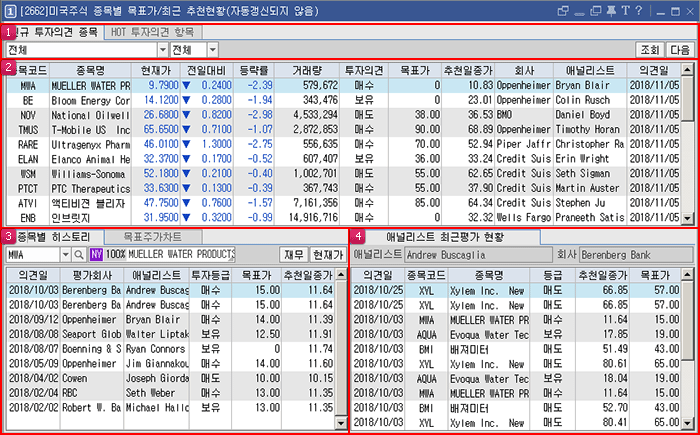Select the 신규 투자의견 종목 tab
Viewport: 700px width, 435px height.
point(54,32)
